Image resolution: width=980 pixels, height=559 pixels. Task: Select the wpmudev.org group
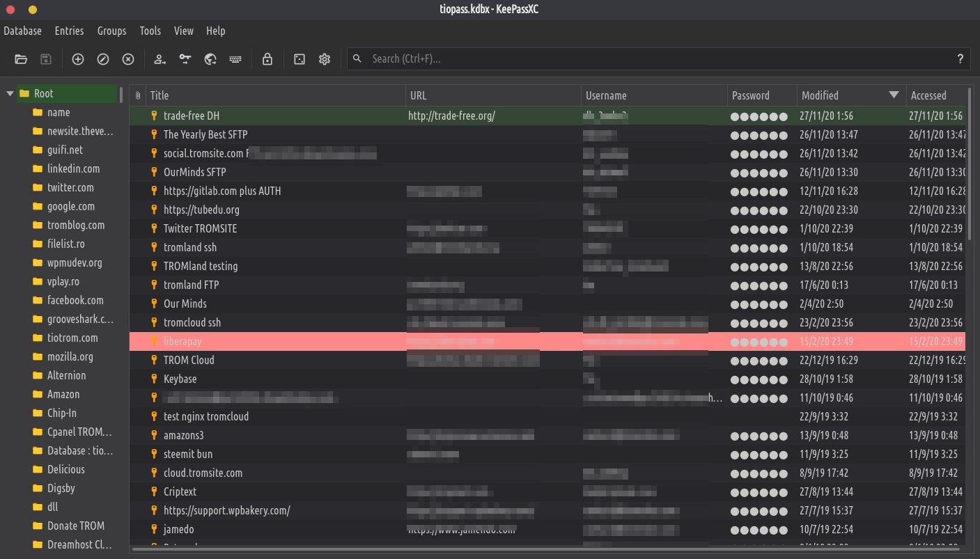[75, 262]
